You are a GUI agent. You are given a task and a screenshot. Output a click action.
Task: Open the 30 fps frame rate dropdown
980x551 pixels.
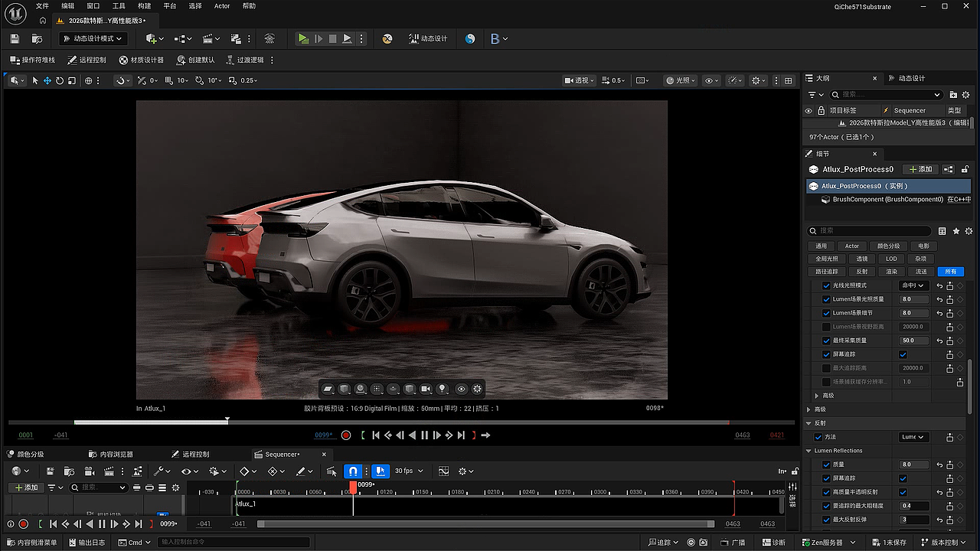click(x=409, y=471)
